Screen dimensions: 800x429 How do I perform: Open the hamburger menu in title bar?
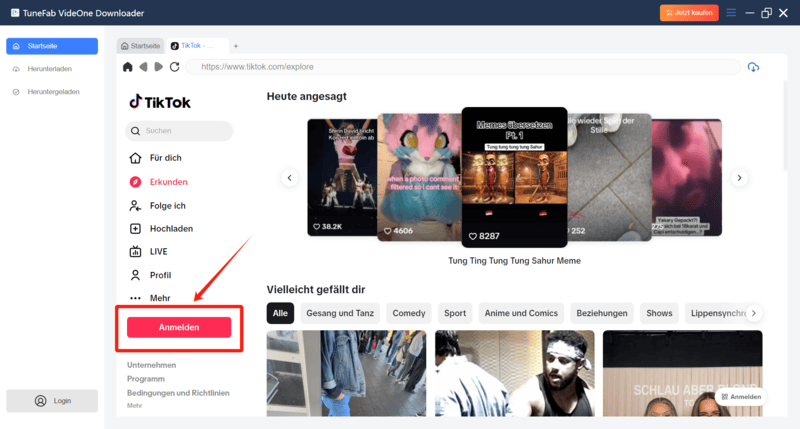[731, 13]
